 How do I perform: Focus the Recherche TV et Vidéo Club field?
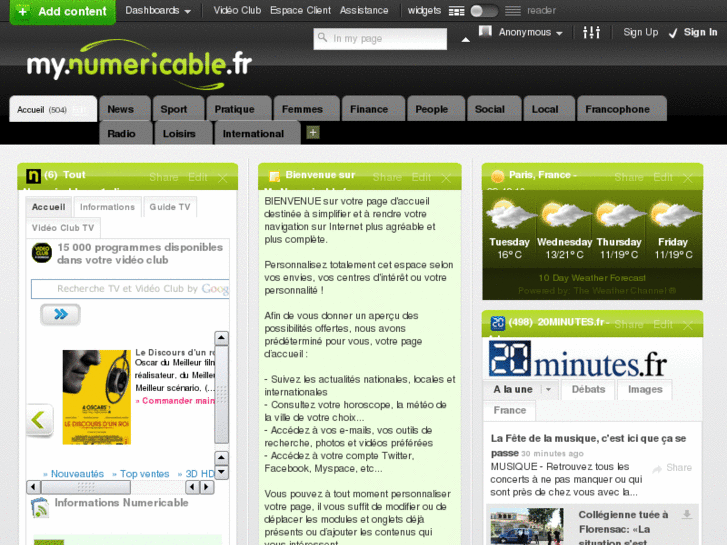(x=130, y=289)
